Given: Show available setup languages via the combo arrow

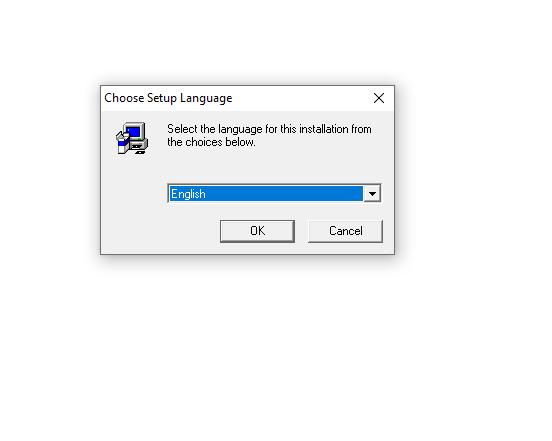Looking at the screenshot, I should tap(372, 194).
